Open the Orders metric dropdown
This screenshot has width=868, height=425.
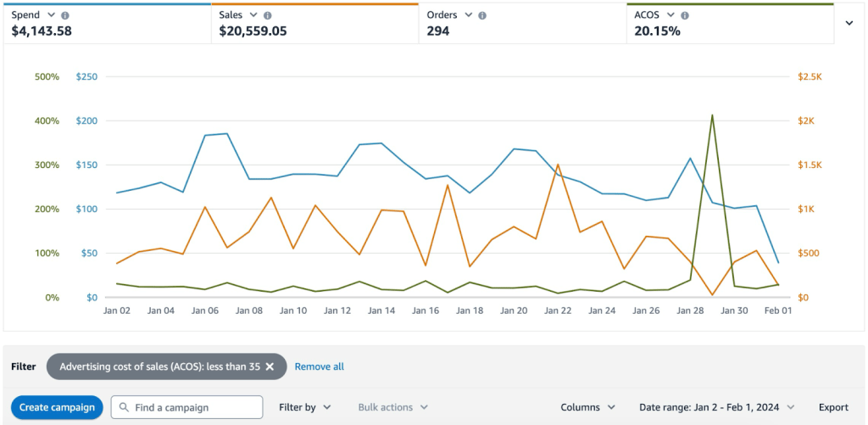[468, 15]
